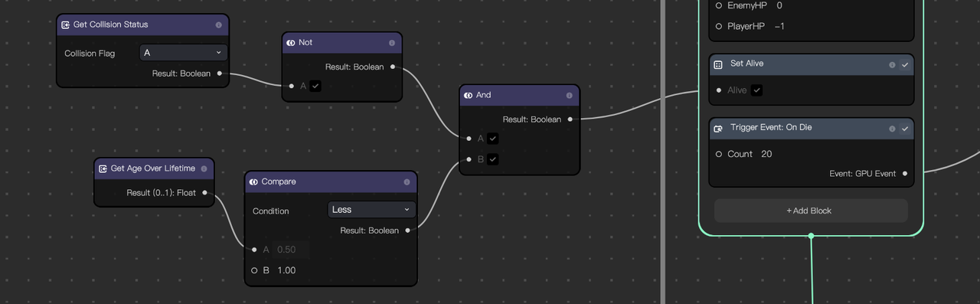Click the Trigger Event: On Die block icon
980x304 pixels.
coord(718,128)
